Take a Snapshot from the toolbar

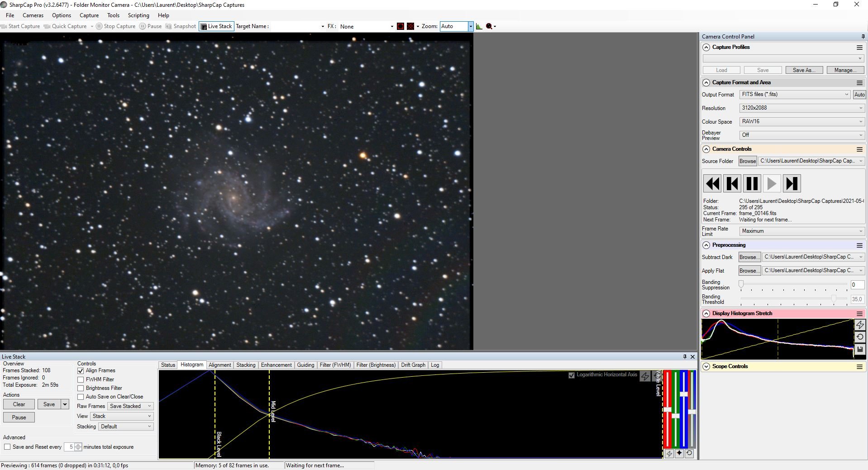[x=181, y=26]
